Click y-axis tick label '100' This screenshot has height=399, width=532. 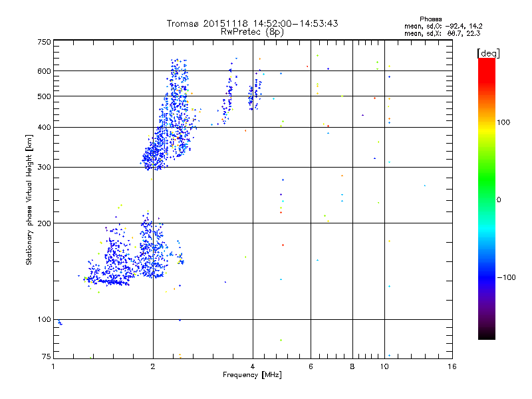[44, 320]
